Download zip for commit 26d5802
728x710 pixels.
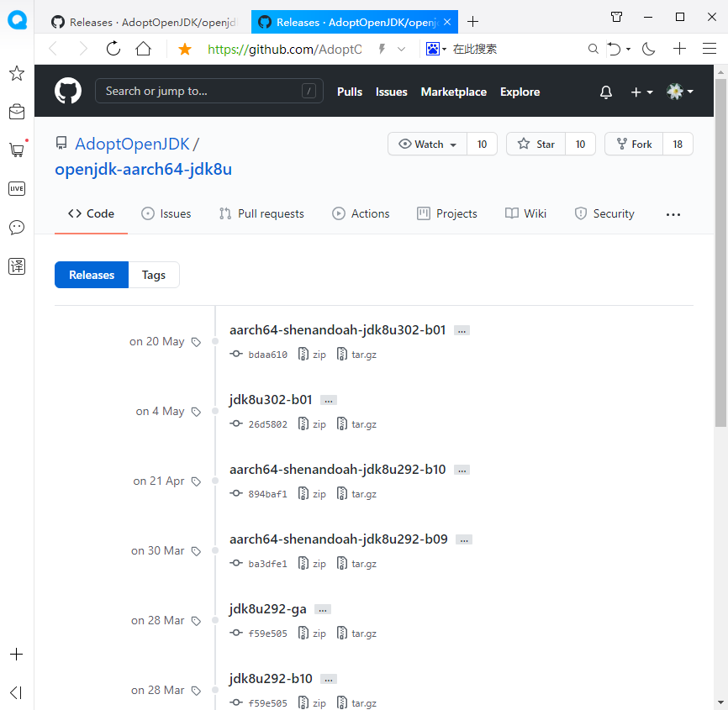coord(312,424)
